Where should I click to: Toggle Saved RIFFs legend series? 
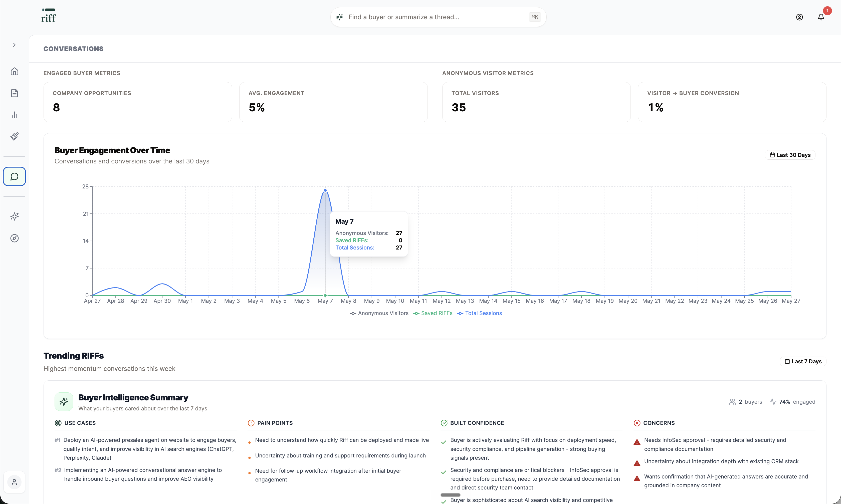(x=433, y=313)
